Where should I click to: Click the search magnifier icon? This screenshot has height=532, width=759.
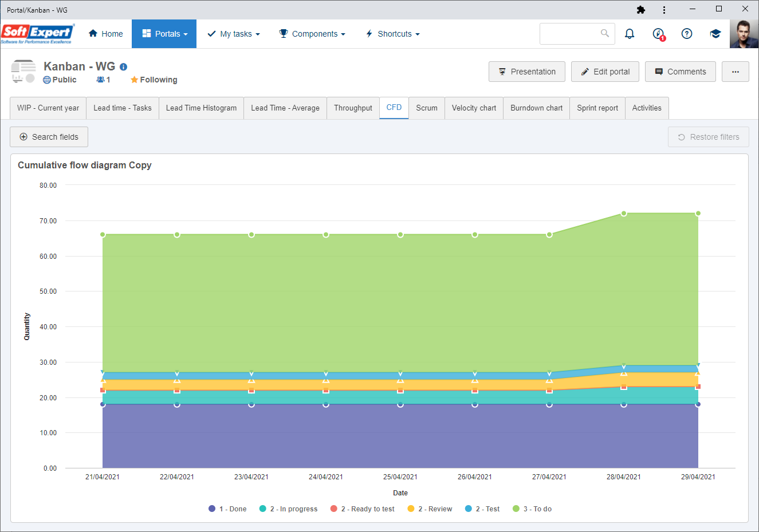tap(605, 33)
